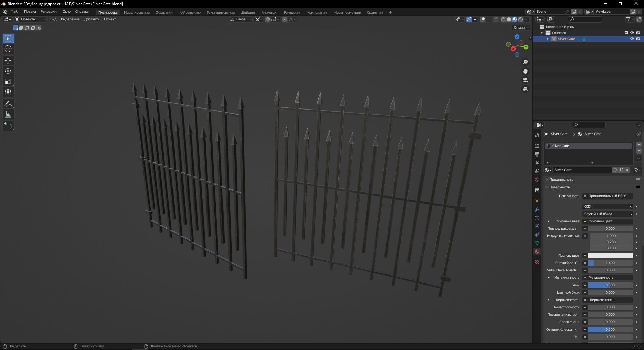
Task: Open the Scene properties tab
Action: (537, 171)
